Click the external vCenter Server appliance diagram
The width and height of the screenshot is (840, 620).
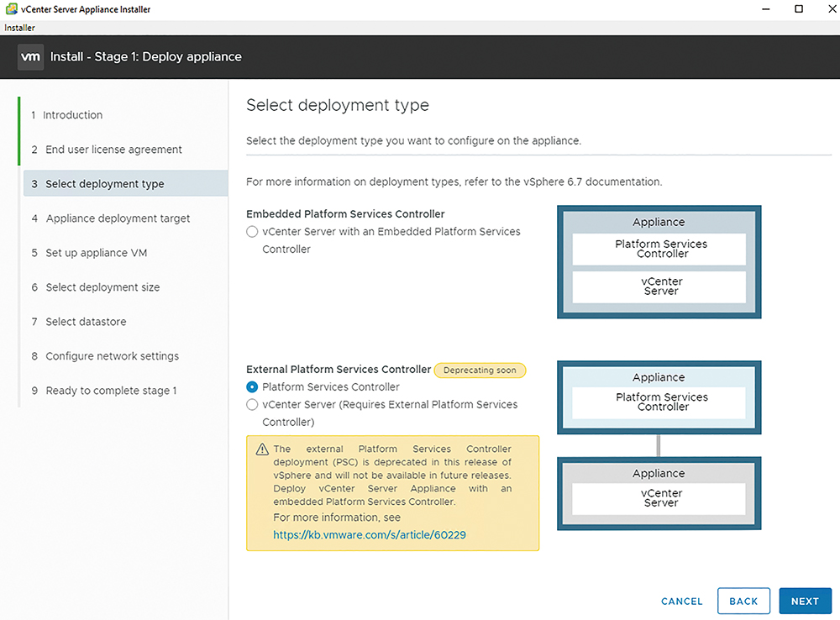[659, 493]
